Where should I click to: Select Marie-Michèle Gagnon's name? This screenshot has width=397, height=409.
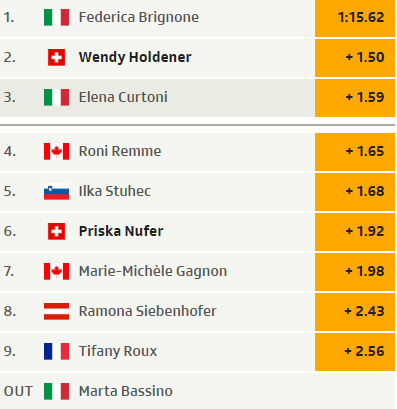(153, 271)
